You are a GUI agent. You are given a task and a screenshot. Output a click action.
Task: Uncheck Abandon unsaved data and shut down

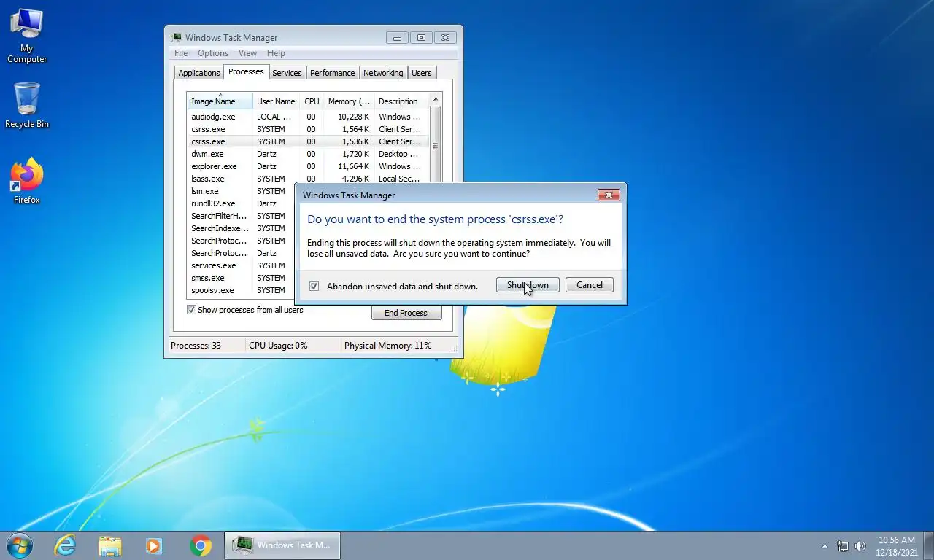click(x=314, y=287)
